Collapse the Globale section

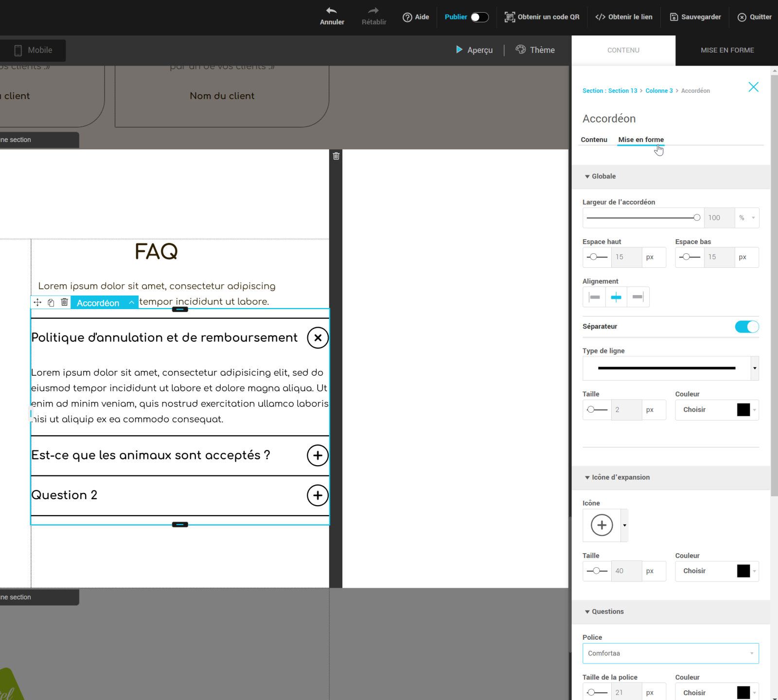pos(587,176)
